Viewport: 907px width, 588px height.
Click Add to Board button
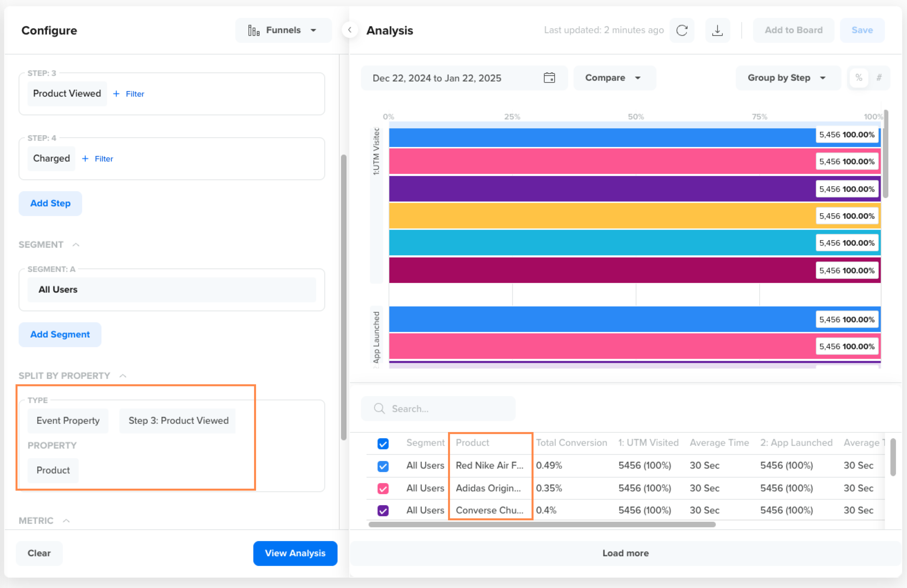click(793, 30)
